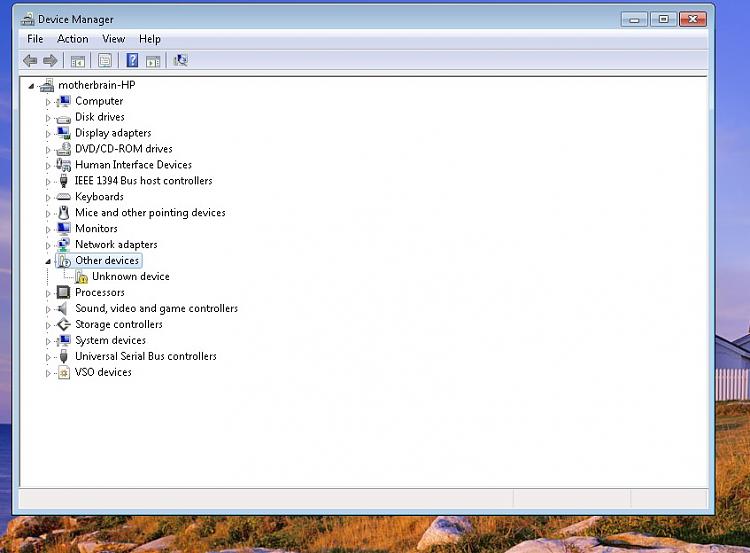Select the 'Monitors' label
750x553 pixels.
point(96,229)
